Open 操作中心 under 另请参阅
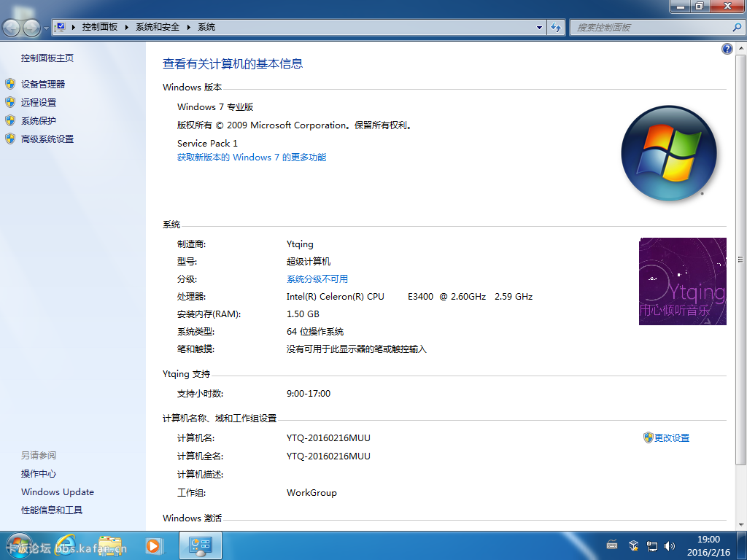Screen dimensions: 747x560 [39, 474]
